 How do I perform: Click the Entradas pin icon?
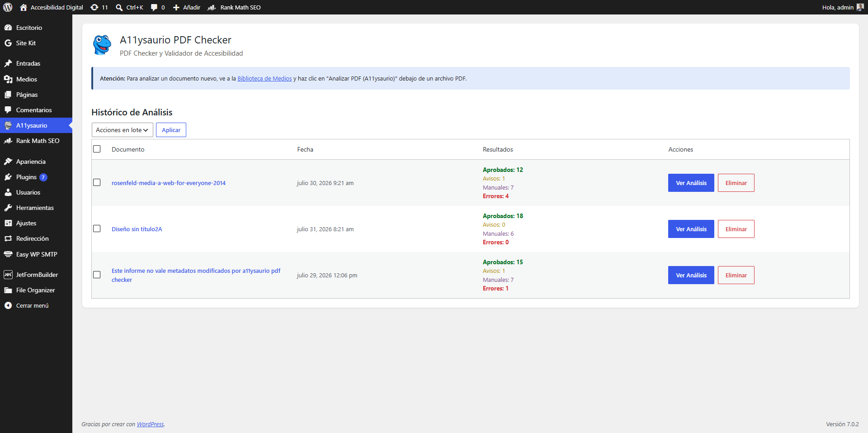8,63
